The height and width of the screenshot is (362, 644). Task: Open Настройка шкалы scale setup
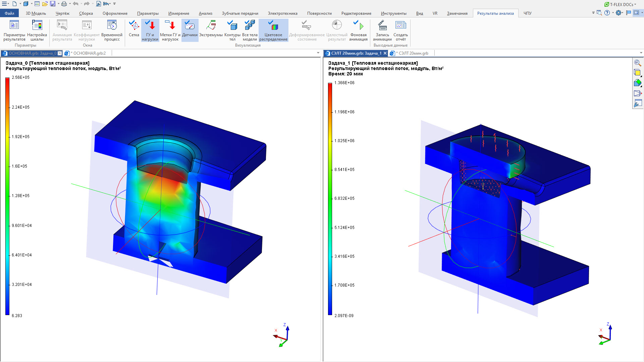pyautogui.click(x=37, y=30)
